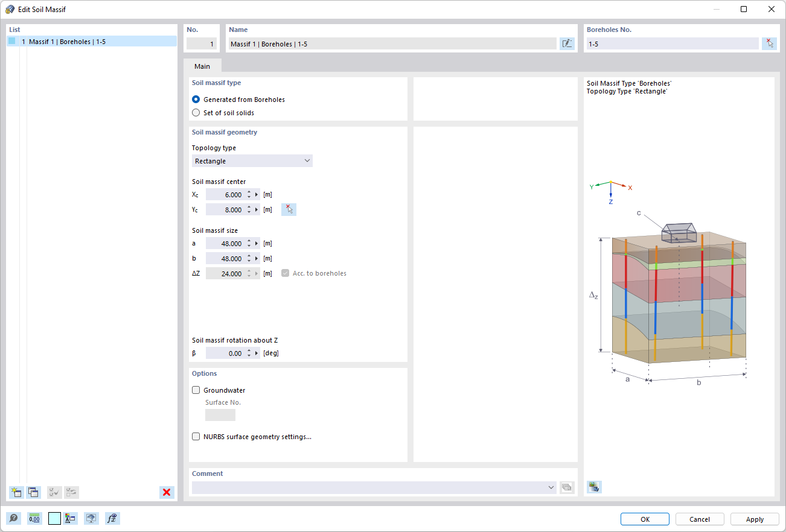Create a new soil massif in the list
Screen dimensions: 786x532
coord(16,492)
